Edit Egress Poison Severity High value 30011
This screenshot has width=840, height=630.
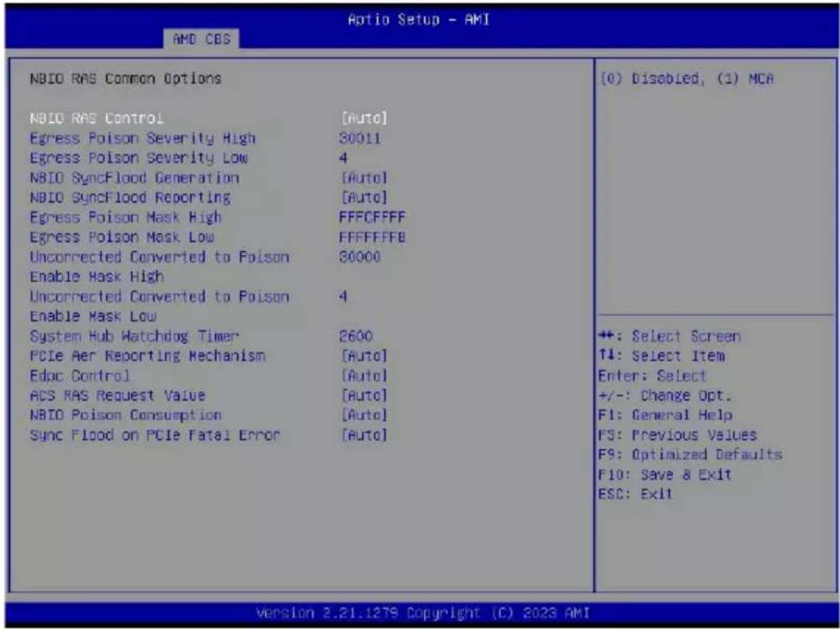359,138
